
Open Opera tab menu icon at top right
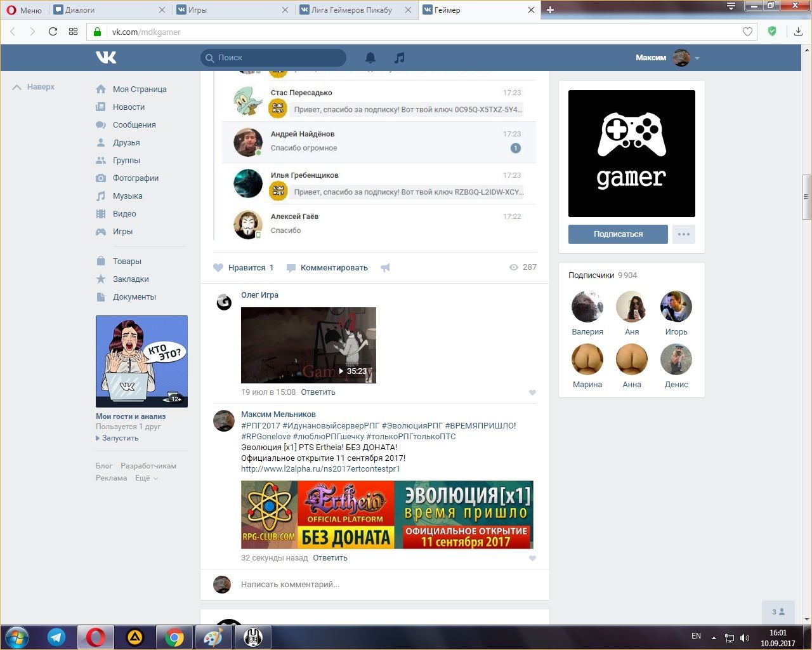pyautogui.click(x=731, y=6)
